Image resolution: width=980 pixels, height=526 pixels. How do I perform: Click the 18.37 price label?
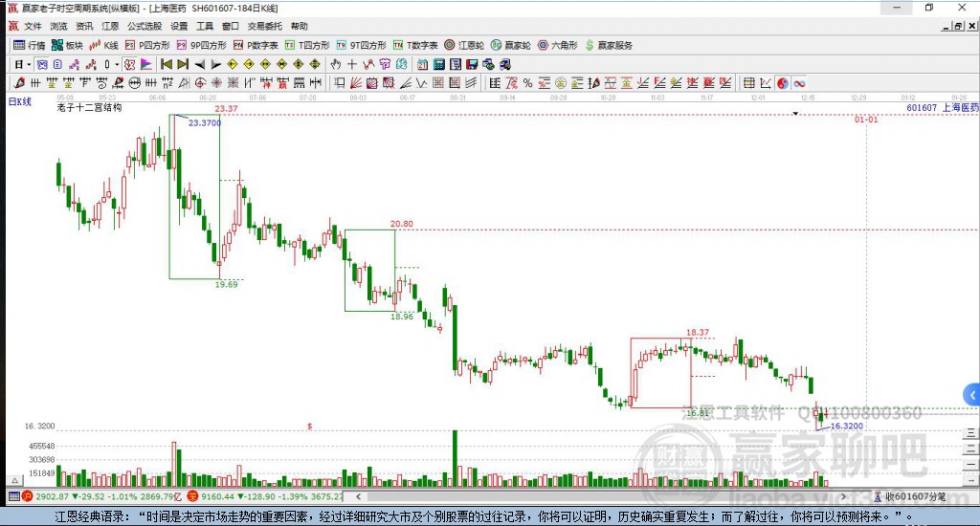pos(698,333)
